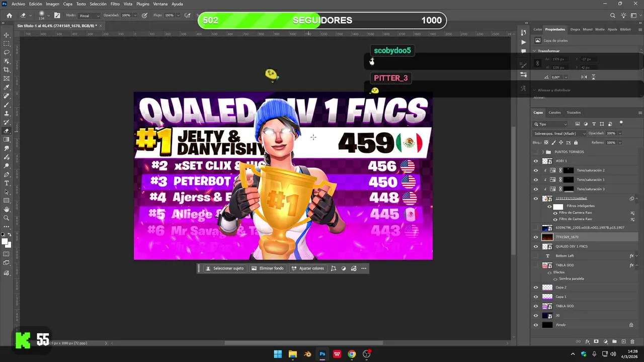Screen dimensions: 644x362
Task: Open the brush preset picker arrow
Action: click(x=49, y=16)
